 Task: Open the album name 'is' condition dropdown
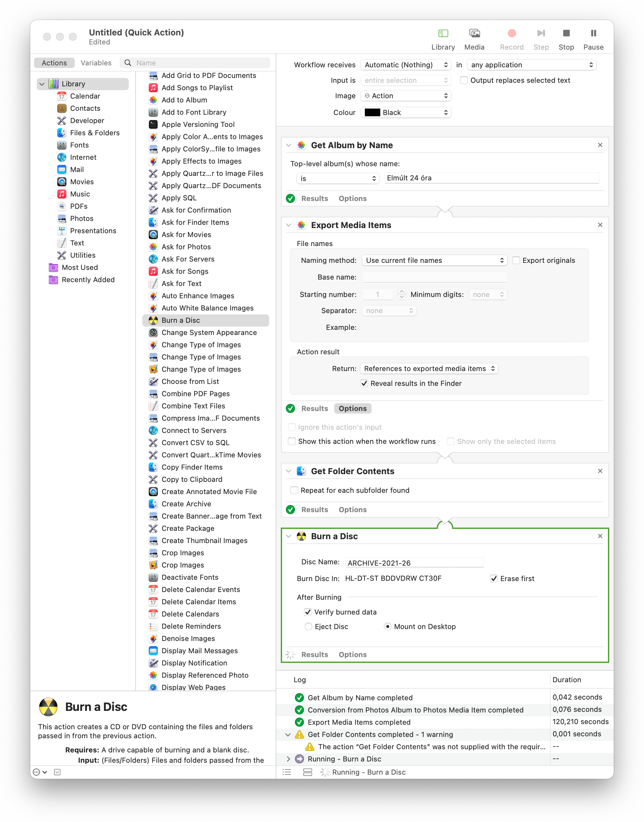coord(338,178)
